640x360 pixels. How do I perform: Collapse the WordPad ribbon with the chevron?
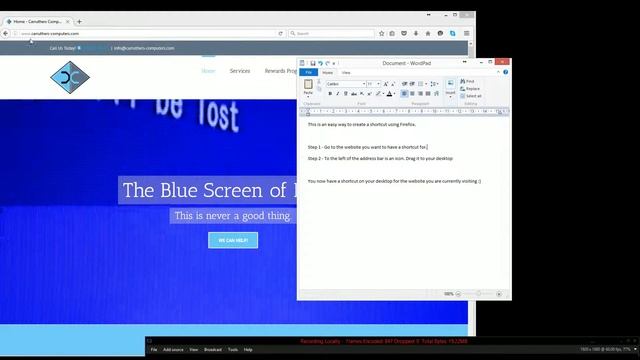pyautogui.click(x=498, y=72)
